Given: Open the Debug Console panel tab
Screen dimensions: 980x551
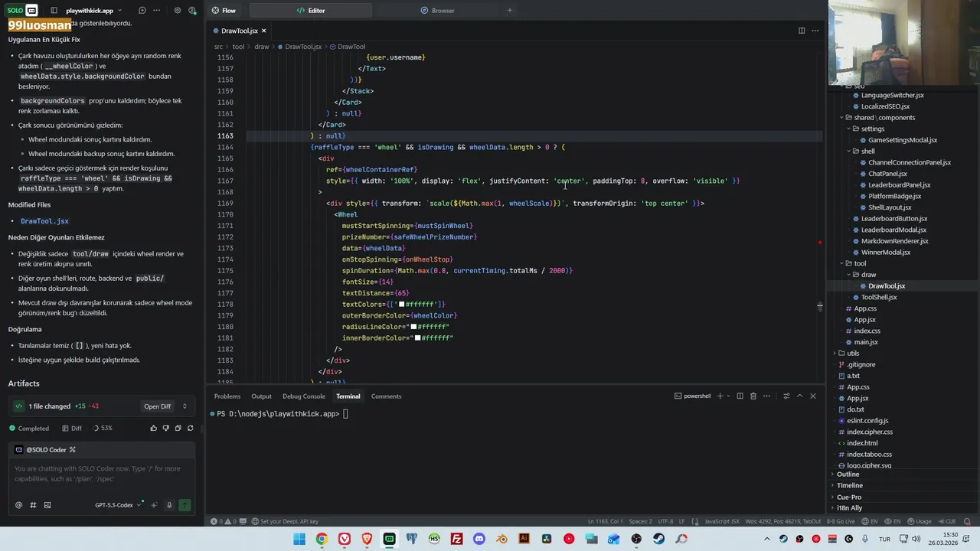Looking at the screenshot, I should click(x=304, y=396).
